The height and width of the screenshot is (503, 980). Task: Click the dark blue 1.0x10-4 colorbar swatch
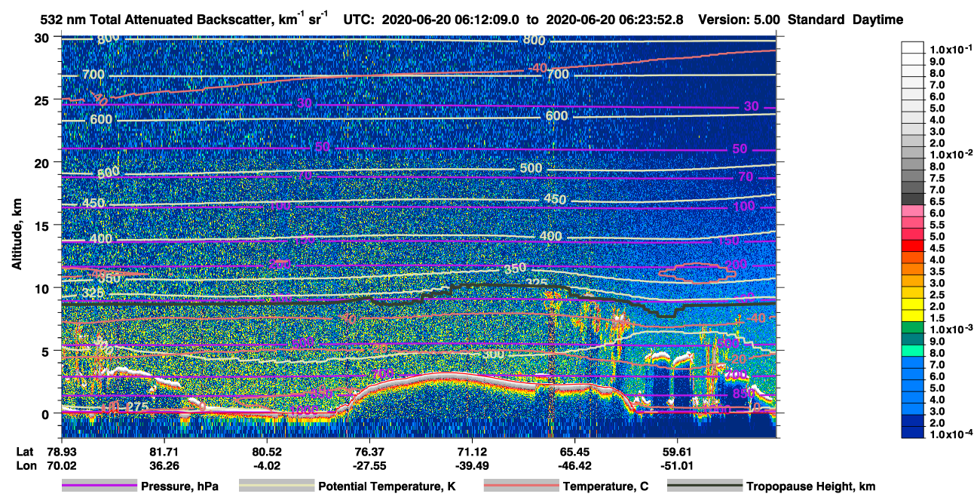click(x=913, y=433)
